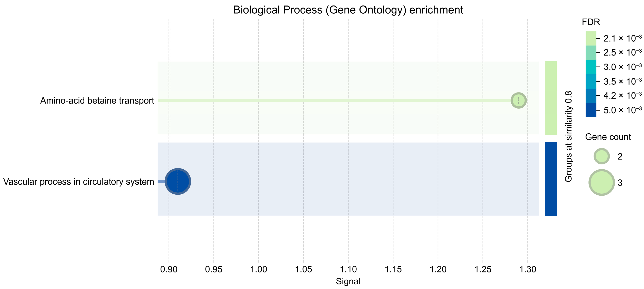Click 'Vascular process in circulatory system' label
644x289 pixels.
(78, 182)
